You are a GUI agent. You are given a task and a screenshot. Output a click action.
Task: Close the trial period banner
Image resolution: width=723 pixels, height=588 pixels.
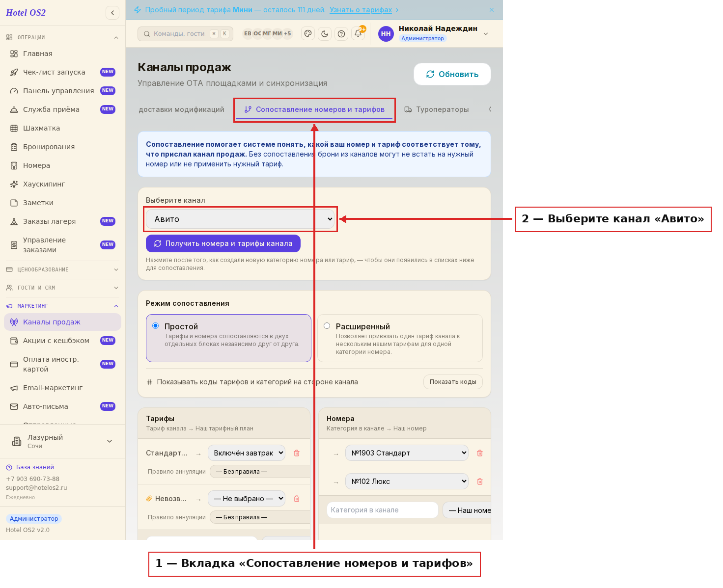[492, 10]
